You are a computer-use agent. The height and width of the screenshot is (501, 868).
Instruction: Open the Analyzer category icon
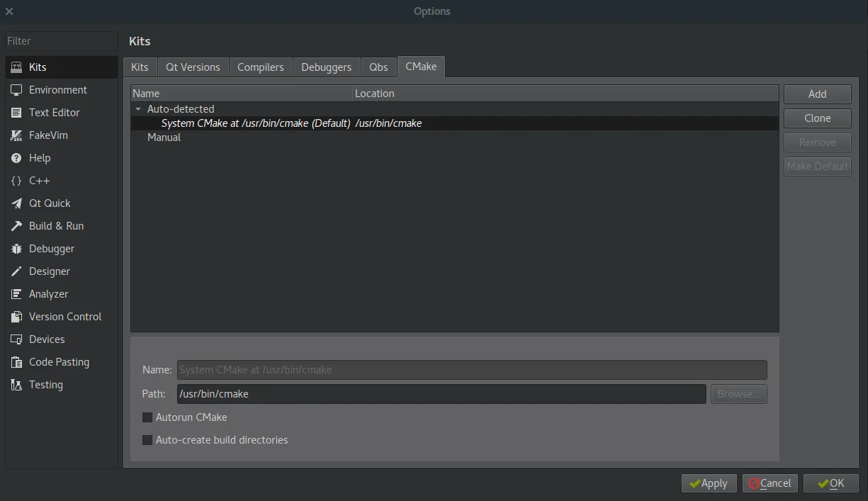tap(16, 294)
